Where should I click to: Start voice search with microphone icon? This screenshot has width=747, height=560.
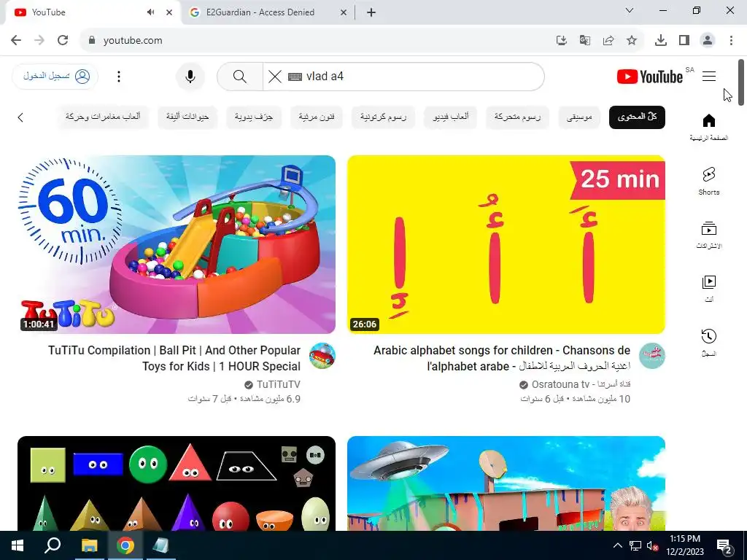190,76
